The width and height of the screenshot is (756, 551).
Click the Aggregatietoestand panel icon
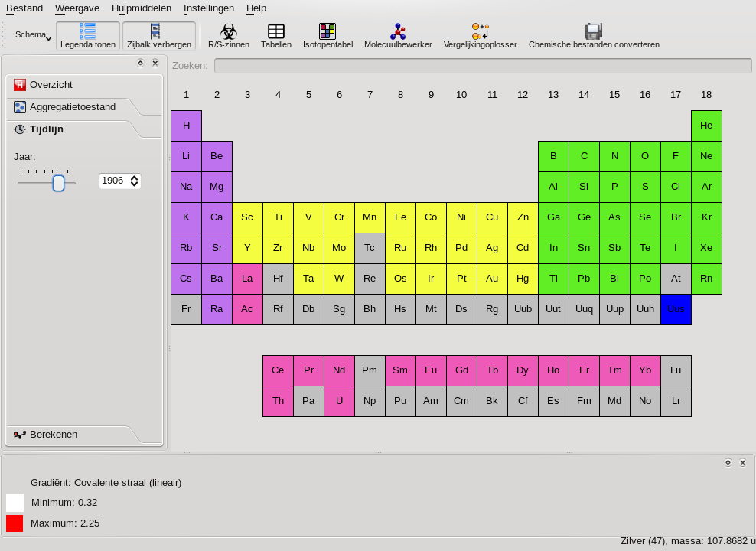[x=20, y=107]
